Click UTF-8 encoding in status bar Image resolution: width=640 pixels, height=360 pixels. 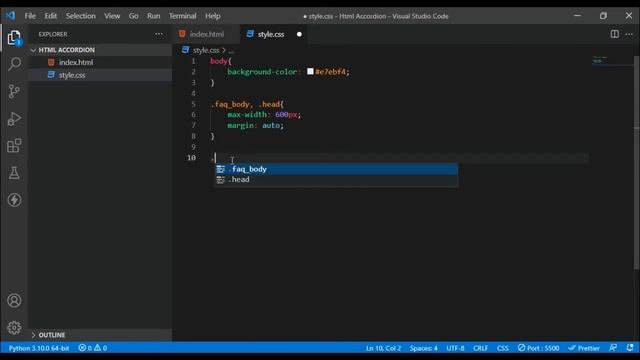click(455, 348)
